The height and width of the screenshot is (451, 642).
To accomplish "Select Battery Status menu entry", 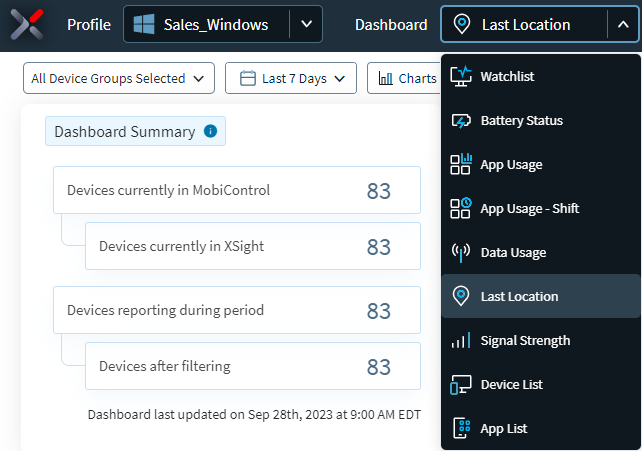I will (x=541, y=121).
